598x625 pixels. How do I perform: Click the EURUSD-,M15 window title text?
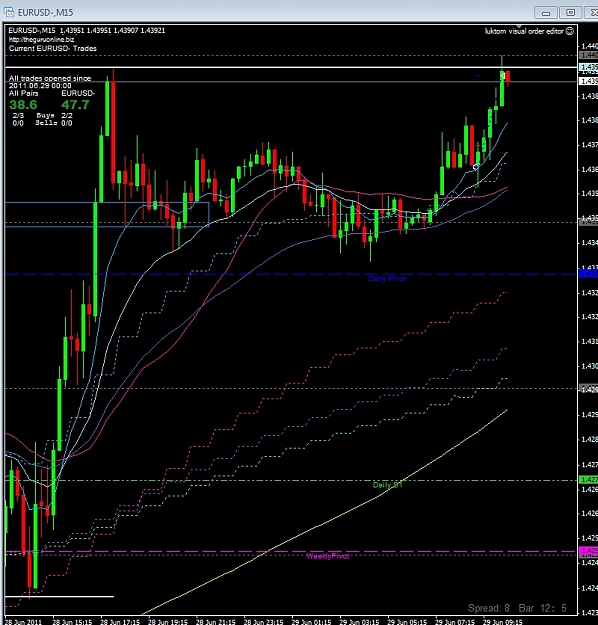coord(45,12)
